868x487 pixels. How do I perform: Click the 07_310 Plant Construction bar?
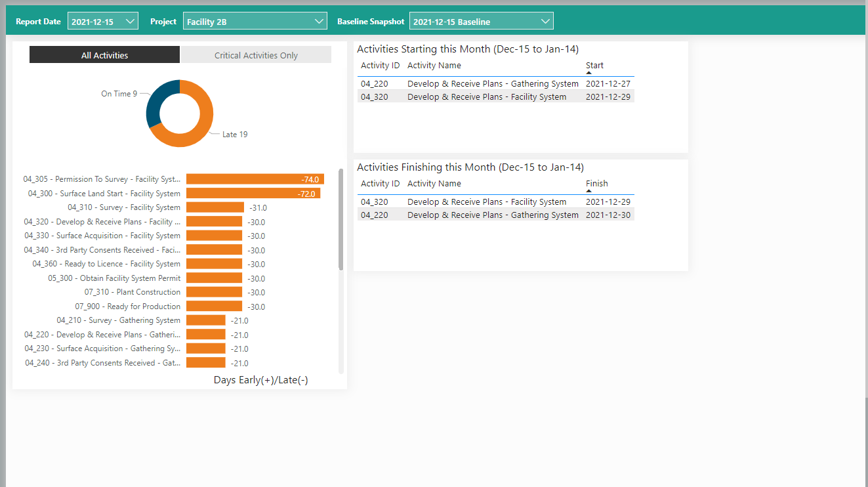[215, 292]
